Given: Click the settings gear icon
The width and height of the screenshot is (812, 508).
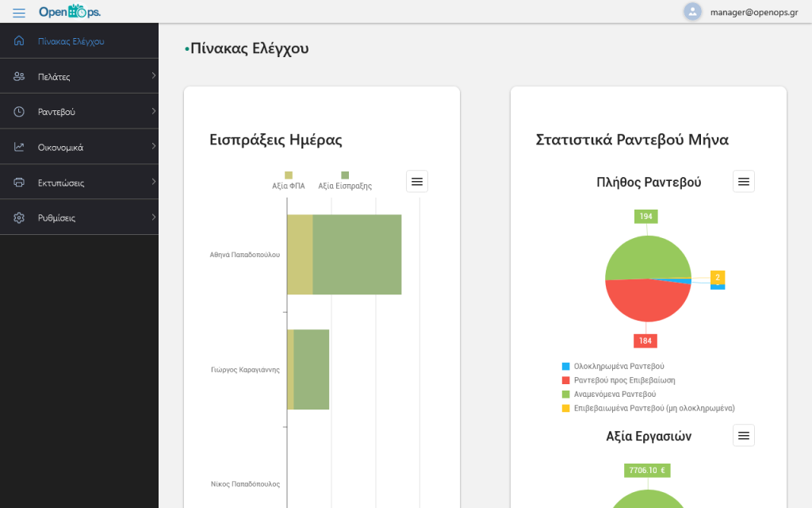Looking at the screenshot, I should click(x=19, y=217).
